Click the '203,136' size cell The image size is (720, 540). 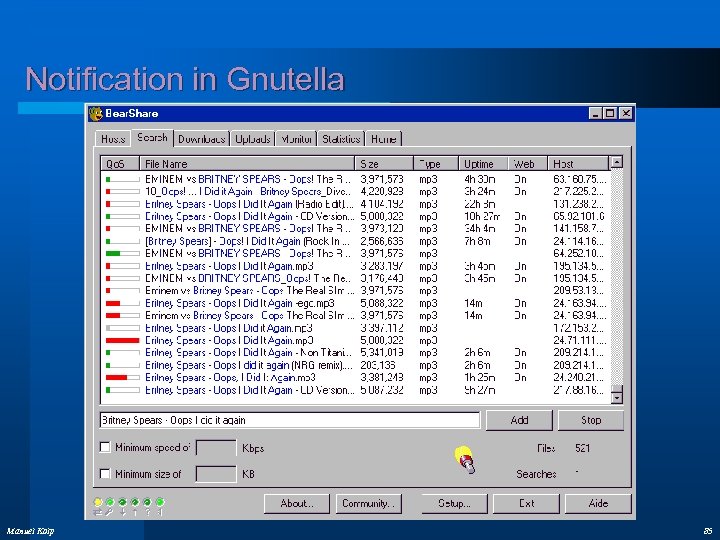click(x=377, y=365)
